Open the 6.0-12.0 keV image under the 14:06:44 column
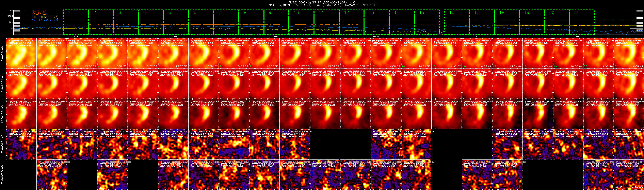The image size is (644, 190). [568, 84]
